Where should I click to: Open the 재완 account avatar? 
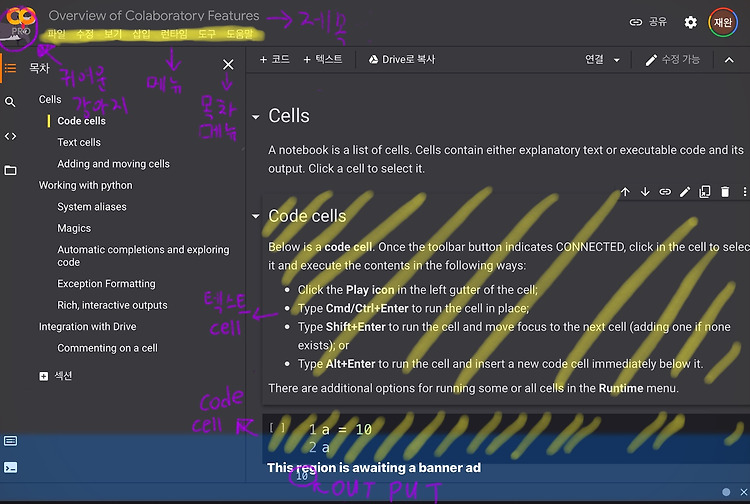point(723,22)
